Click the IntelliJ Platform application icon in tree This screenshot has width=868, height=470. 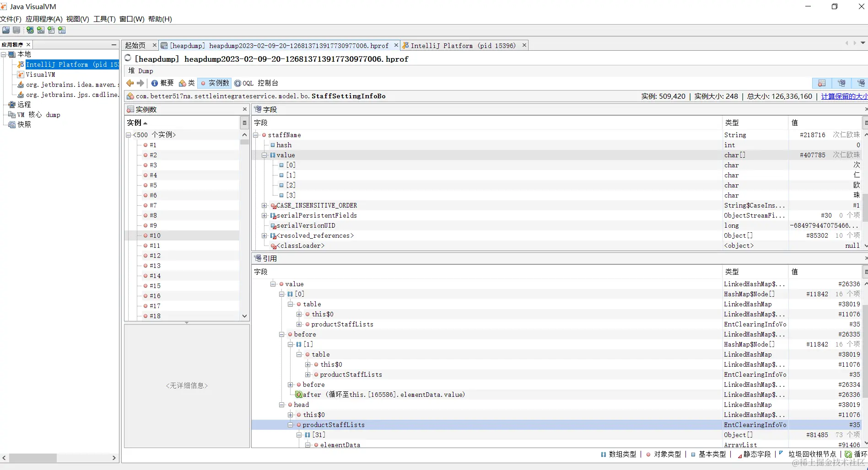coord(21,64)
